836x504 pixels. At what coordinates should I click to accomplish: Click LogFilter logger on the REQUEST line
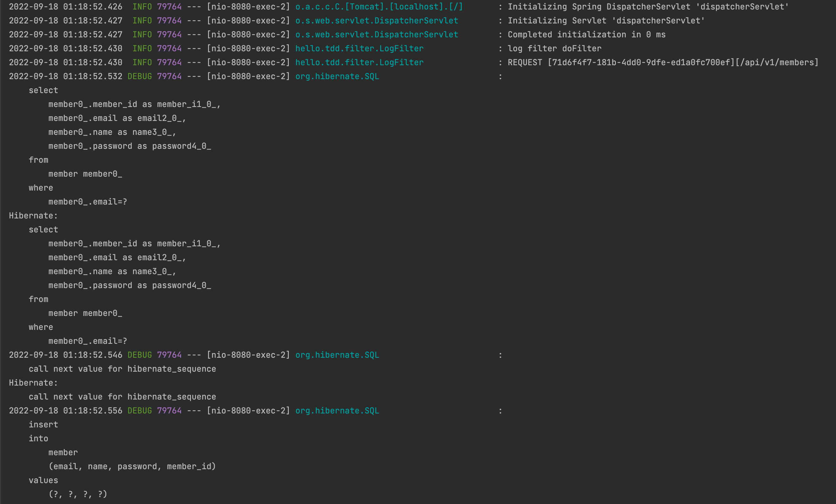coord(359,62)
